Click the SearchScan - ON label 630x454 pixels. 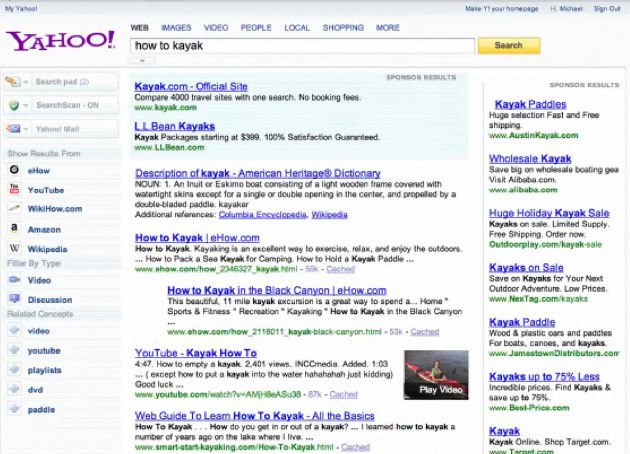[x=67, y=105]
